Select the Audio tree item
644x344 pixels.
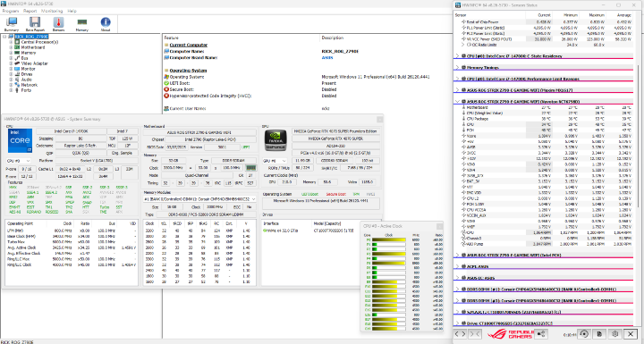point(26,80)
